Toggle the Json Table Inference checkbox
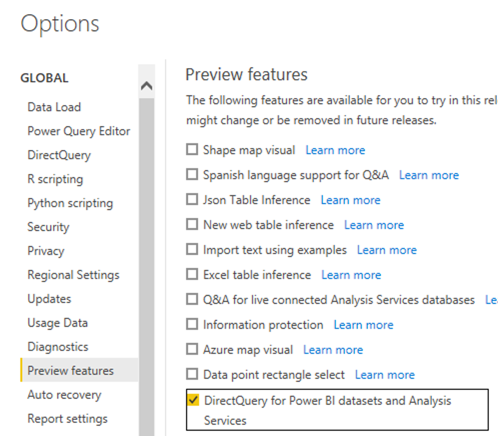The height and width of the screenshot is (436, 498). click(x=192, y=199)
